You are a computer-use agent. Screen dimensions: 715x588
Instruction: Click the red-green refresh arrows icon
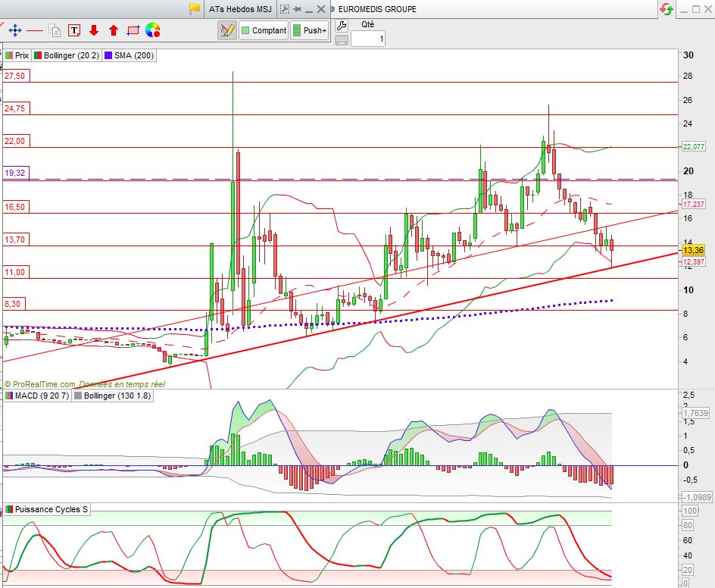667,8
